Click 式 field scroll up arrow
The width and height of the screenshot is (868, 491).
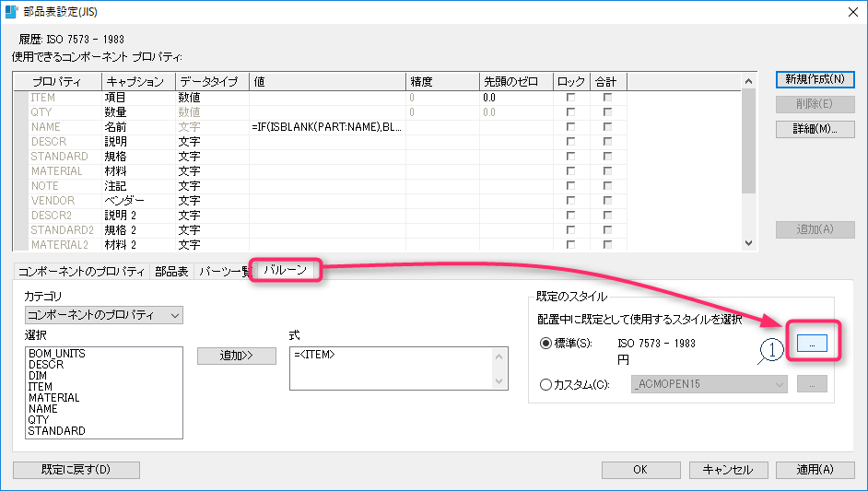click(499, 357)
